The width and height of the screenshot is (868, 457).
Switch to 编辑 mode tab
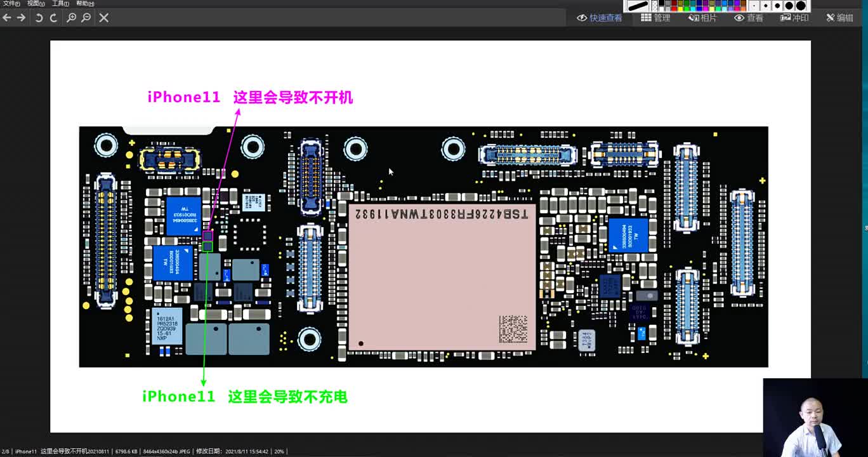(839, 18)
